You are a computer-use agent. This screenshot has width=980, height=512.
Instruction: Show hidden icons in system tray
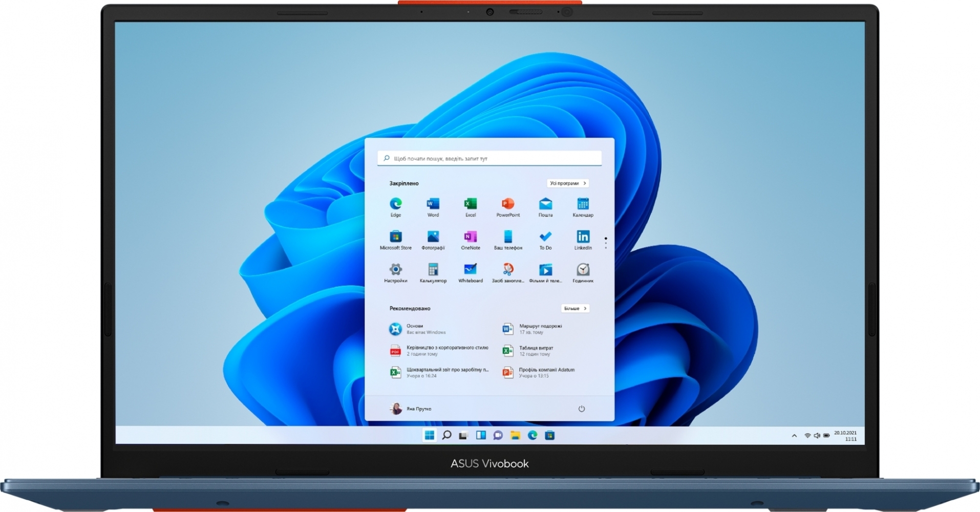click(x=794, y=436)
